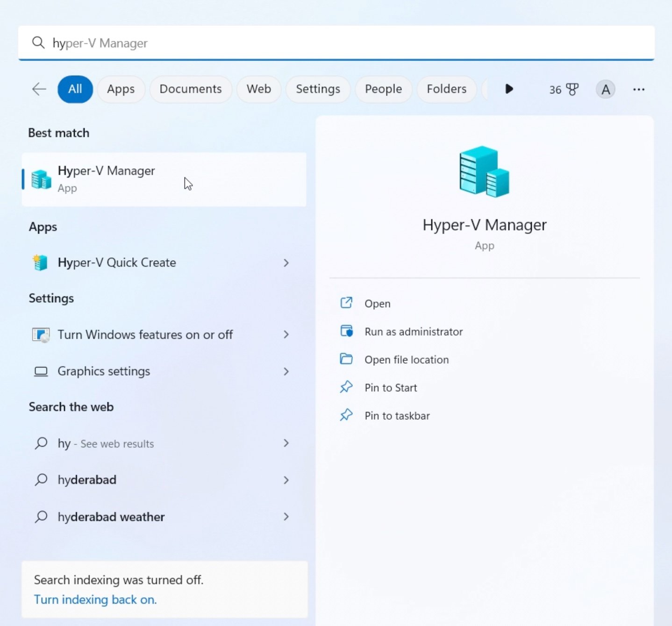Viewport: 672px width, 626px height.
Task: Pin Hyper-V Manager to Start
Action: coord(391,388)
